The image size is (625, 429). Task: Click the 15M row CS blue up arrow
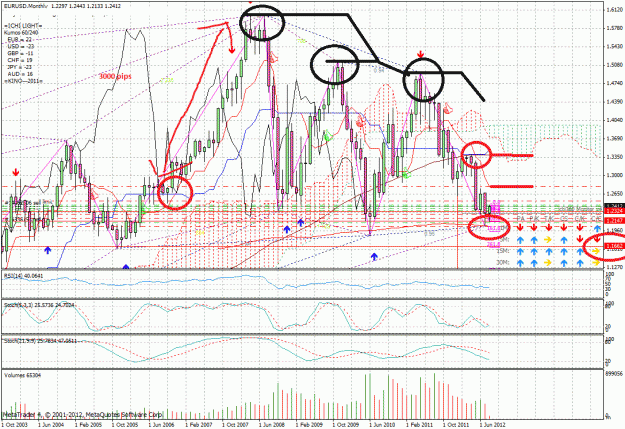564,252
